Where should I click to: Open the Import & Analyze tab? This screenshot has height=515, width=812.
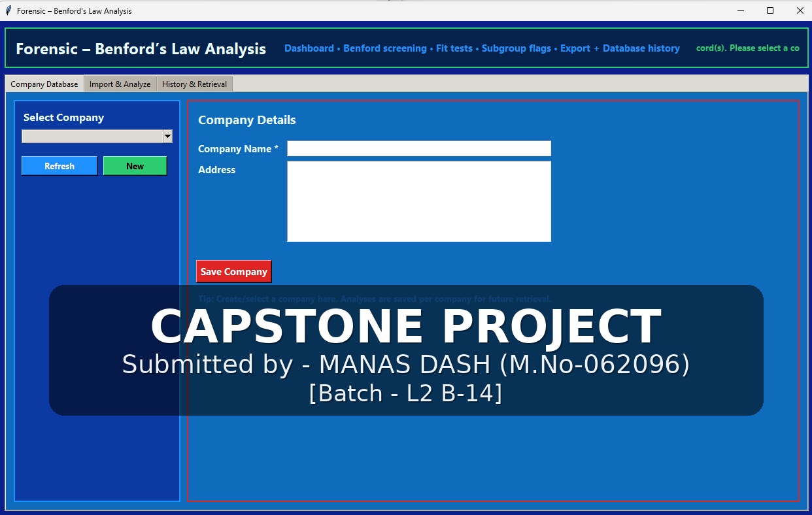[x=120, y=84]
